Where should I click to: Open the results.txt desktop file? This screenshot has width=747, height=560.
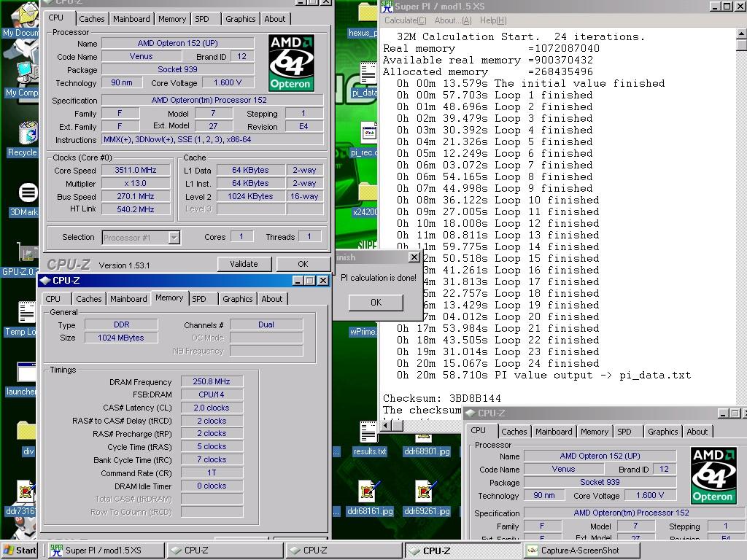click(x=368, y=432)
